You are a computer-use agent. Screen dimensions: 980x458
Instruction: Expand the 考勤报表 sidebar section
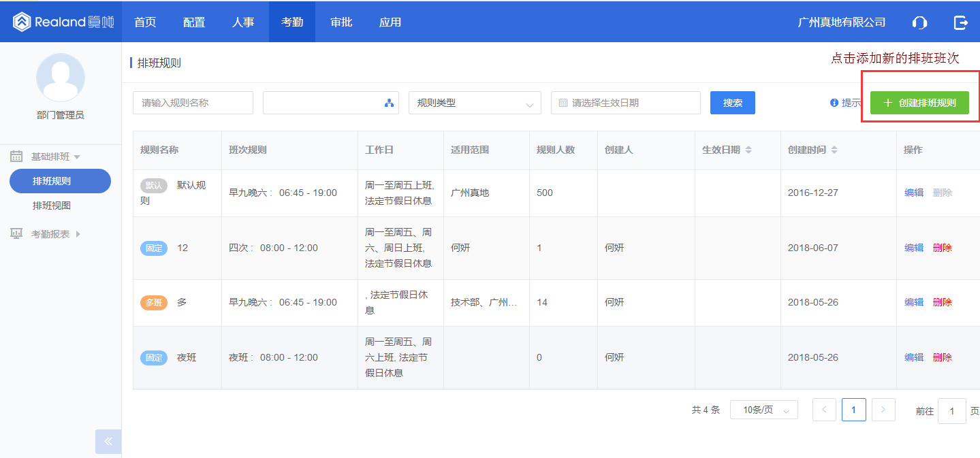click(50, 234)
